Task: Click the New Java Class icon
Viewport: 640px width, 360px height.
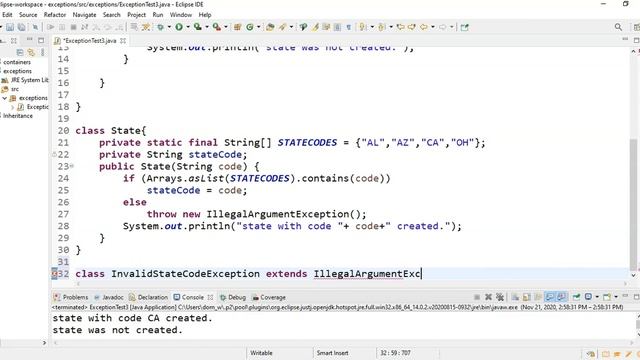Action: point(249,27)
